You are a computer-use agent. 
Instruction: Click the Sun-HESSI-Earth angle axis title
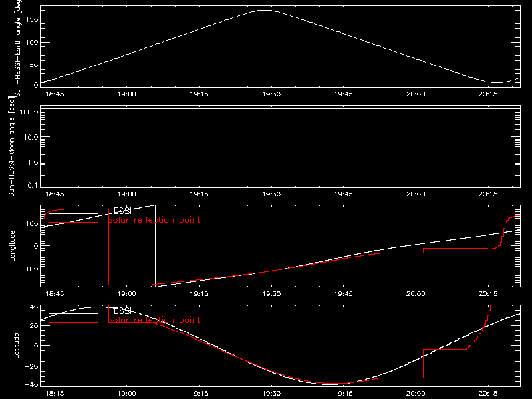point(18,48)
